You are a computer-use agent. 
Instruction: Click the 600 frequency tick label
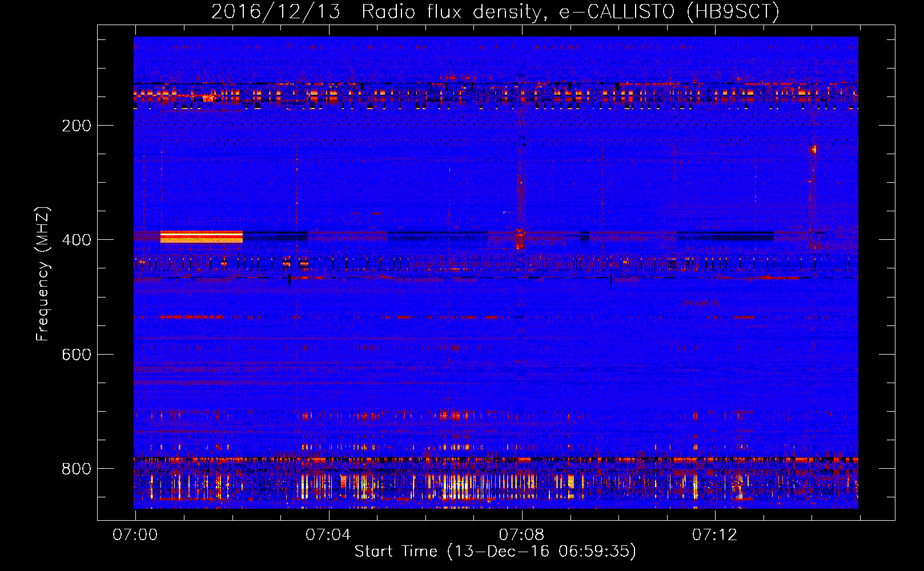77,355
